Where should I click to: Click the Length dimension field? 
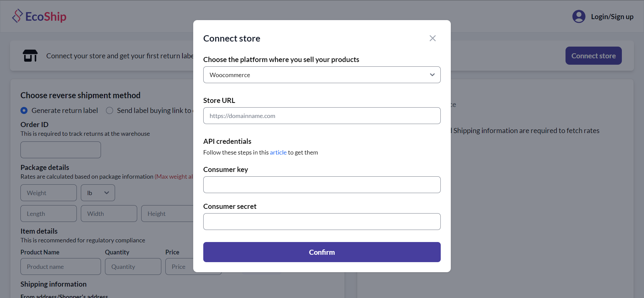coord(49,214)
